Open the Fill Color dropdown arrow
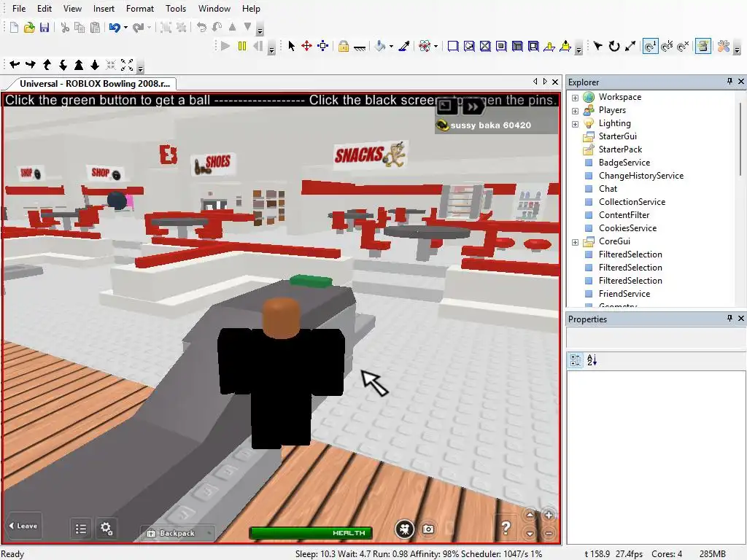 coord(391,46)
